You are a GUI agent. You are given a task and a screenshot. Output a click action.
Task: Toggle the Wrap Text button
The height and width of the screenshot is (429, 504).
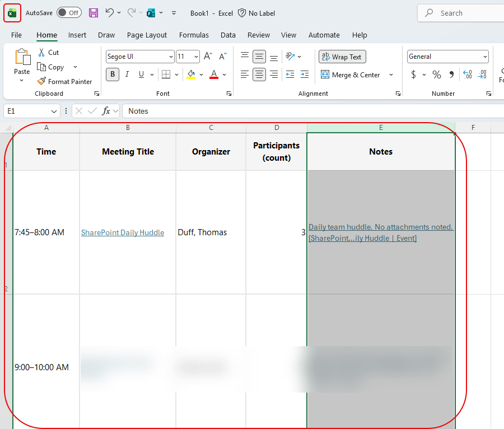click(x=342, y=57)
